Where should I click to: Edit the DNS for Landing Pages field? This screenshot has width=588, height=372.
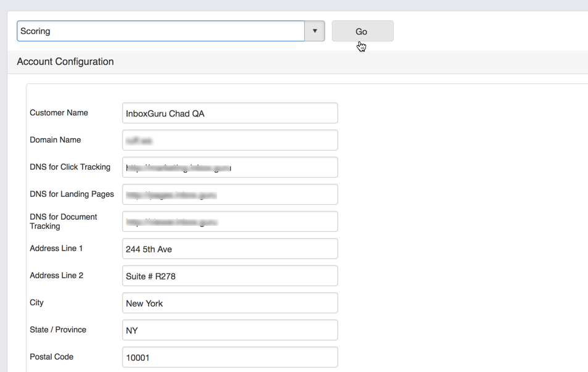click(230, 194)
